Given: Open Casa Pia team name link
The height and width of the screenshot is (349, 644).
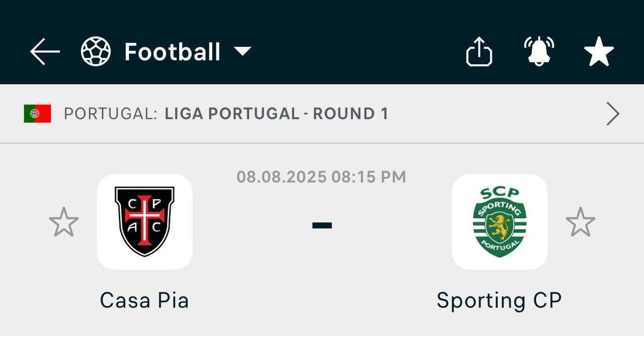Looking at the screenshot, I should tap(144, 300).
